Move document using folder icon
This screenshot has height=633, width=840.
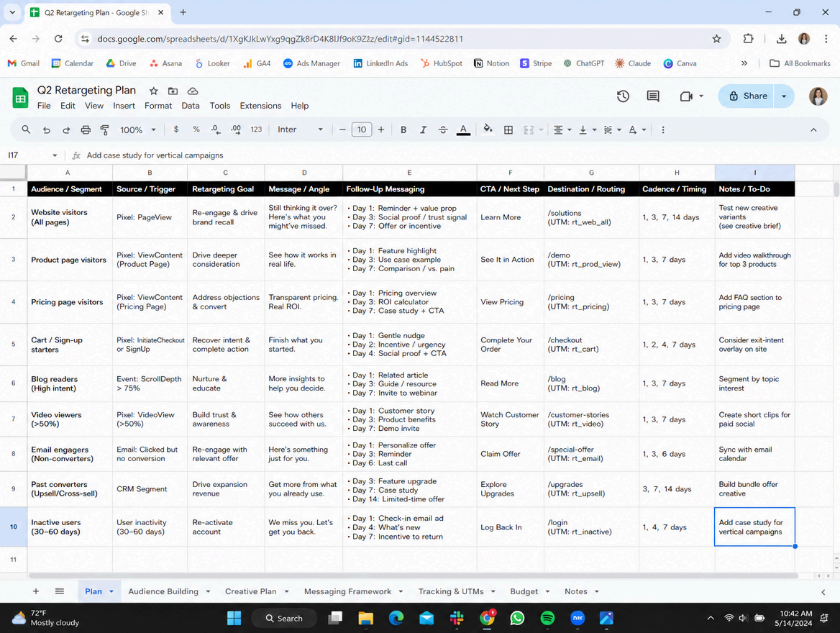click(x=173, y=91)
